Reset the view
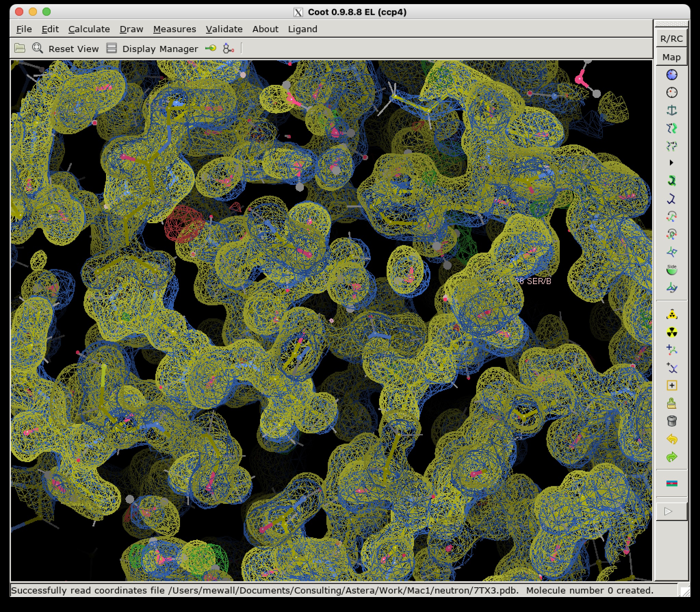 point(65,49)
